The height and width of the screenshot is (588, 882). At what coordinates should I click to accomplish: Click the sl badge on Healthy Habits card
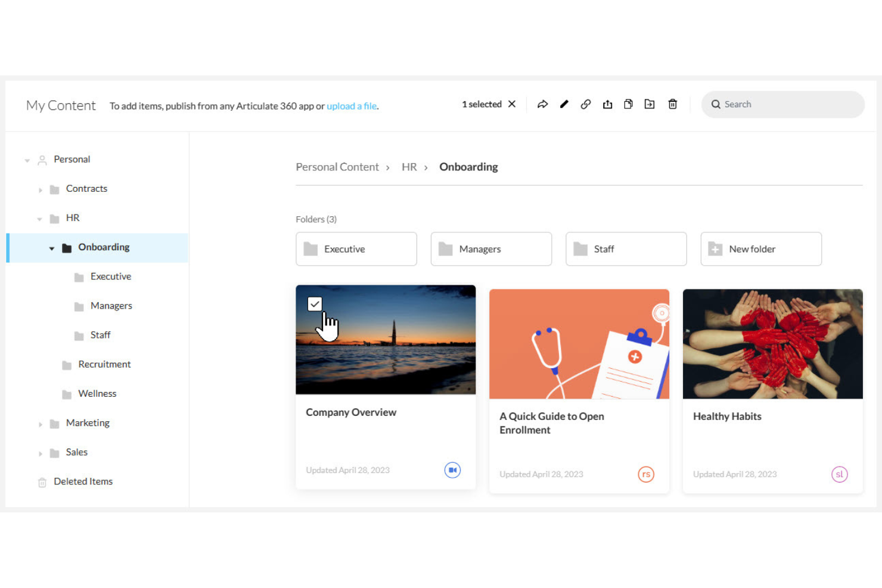840,474
